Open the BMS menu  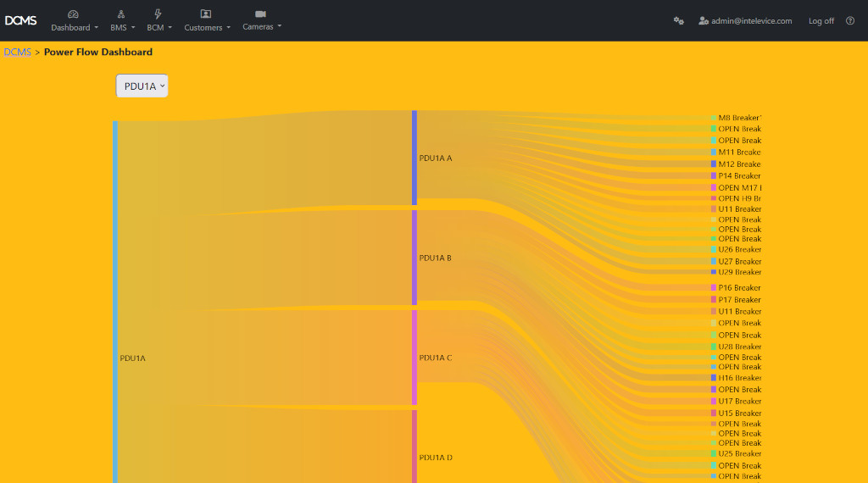[x=122, y=27]
